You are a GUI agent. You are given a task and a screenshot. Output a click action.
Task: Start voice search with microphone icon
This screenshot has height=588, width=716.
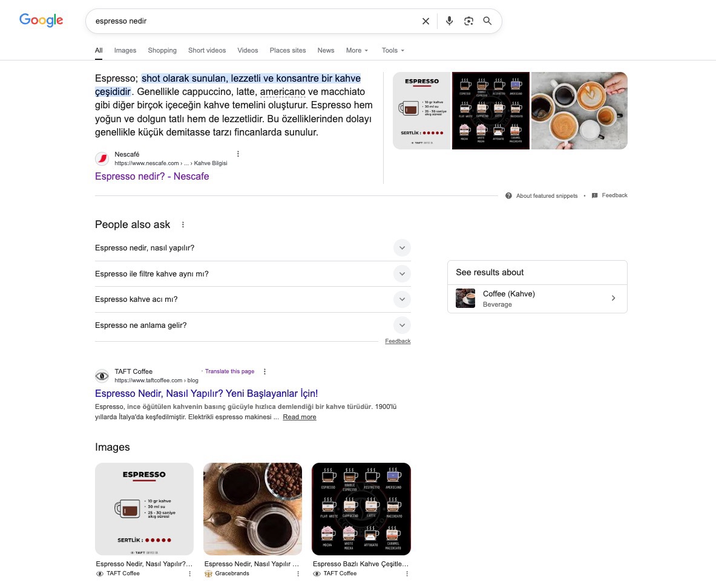click(x=449, y=21)
